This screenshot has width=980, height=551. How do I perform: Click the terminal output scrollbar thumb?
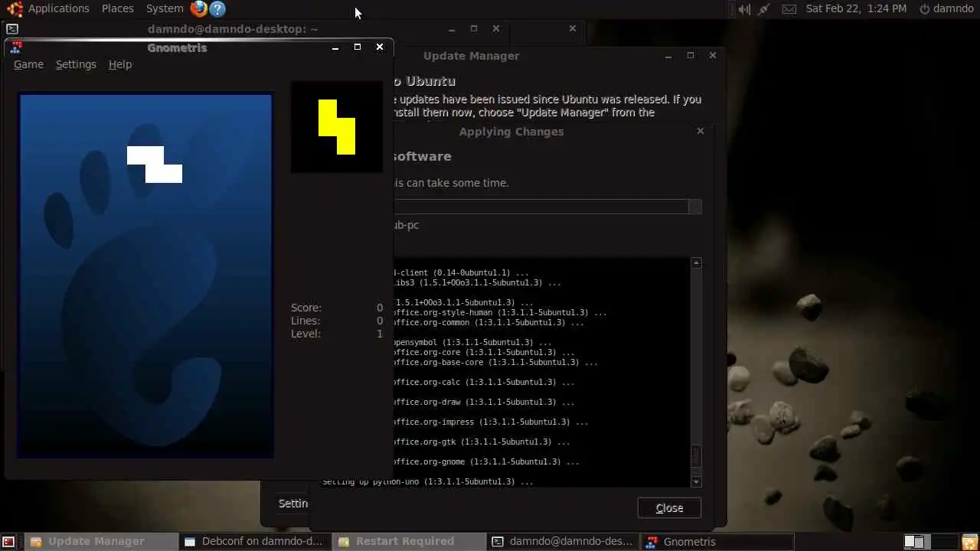pyautogui.click(x=696, y=456)
